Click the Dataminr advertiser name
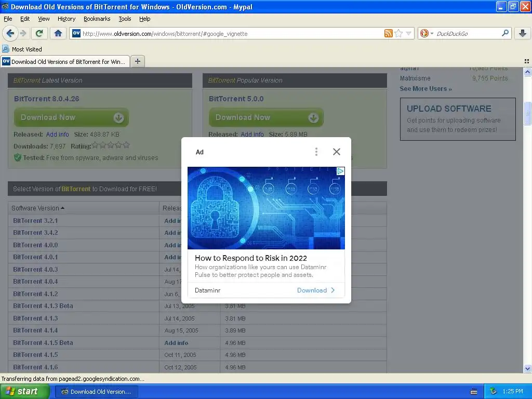This screenshot has width=532, height=399. (x=208, y=290)
